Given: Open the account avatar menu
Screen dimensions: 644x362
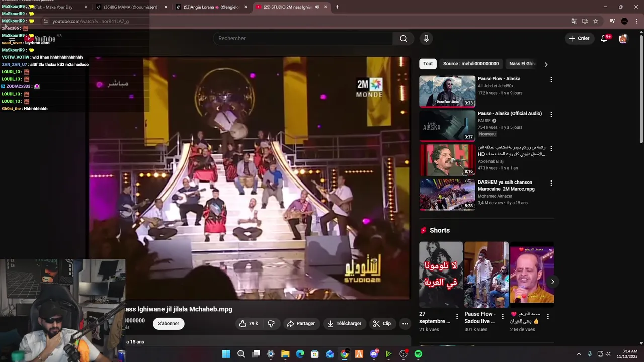Looking at the screenshot, I should click(623, 39).
